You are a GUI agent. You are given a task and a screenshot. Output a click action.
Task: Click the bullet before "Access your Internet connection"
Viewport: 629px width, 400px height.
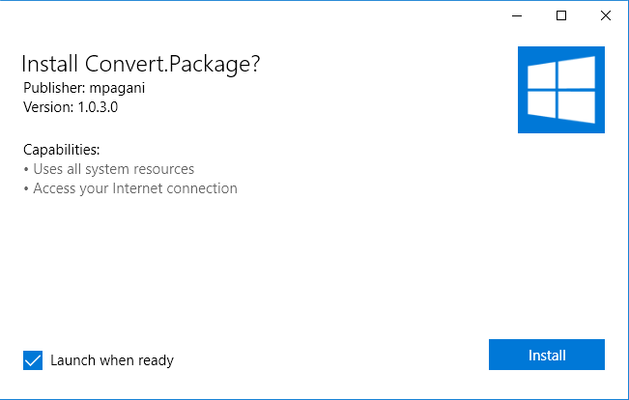26,189
